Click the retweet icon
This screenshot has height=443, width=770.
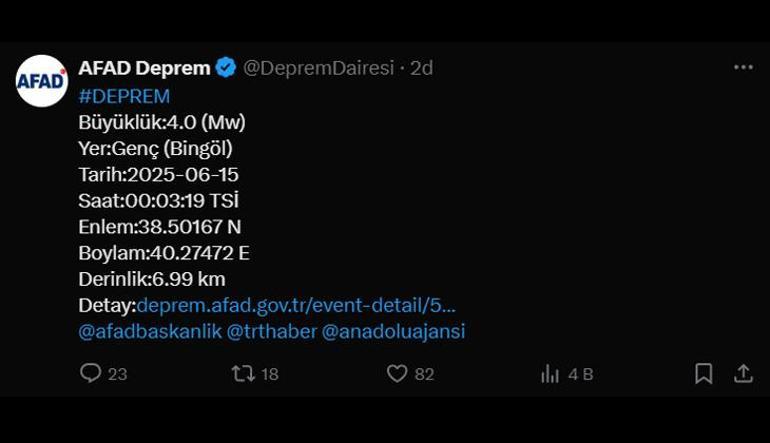243,374
